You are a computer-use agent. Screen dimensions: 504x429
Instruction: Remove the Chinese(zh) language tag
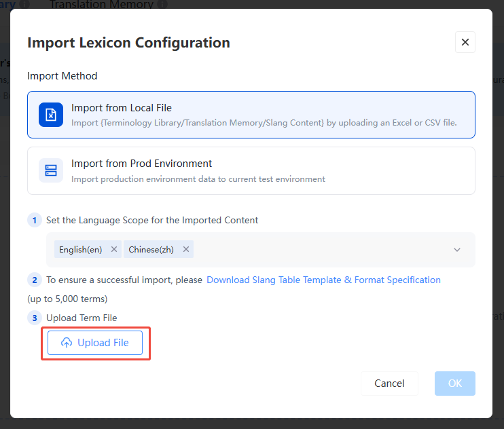point(186,249)
